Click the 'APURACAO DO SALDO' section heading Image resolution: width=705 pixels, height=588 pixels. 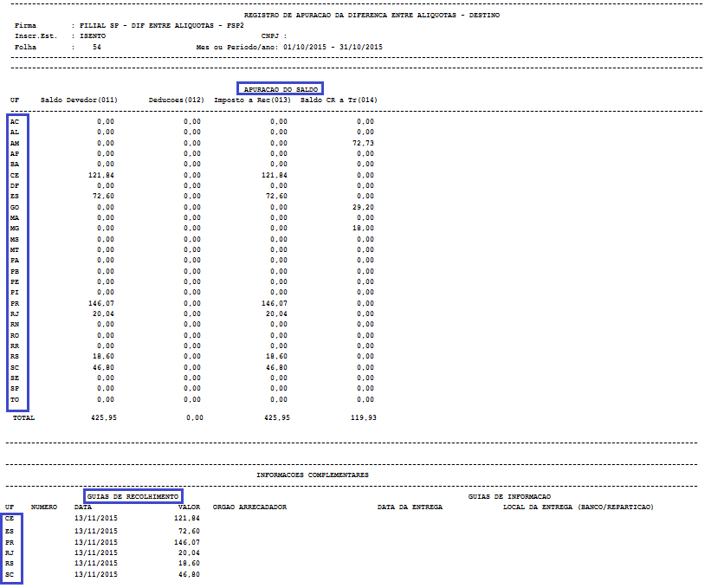tap(281, 89)
